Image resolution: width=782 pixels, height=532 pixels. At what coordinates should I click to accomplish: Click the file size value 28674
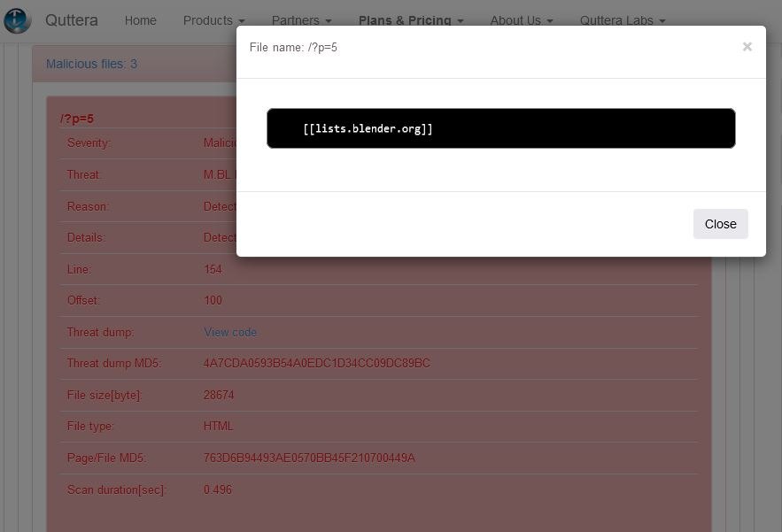click(219, 395)
